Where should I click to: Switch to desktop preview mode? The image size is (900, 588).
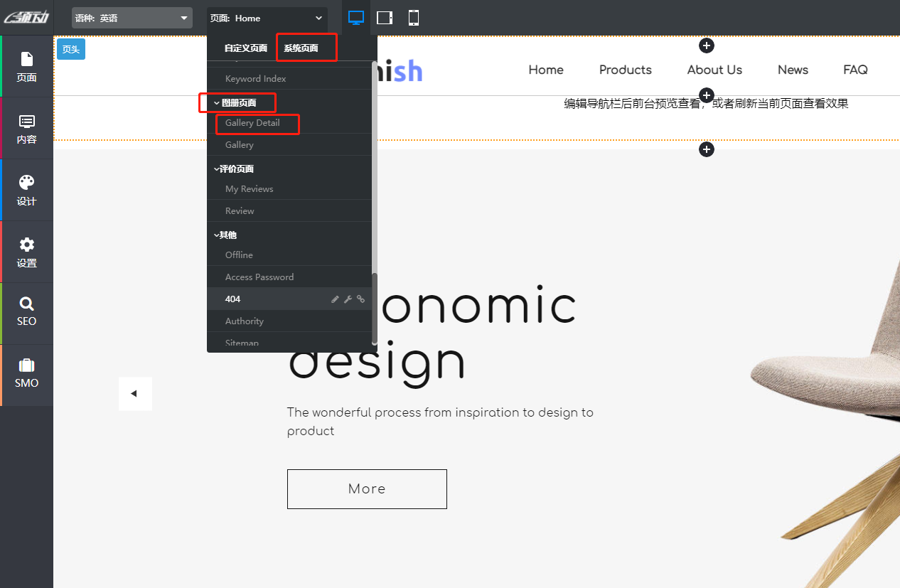click(x=356, y=18)
